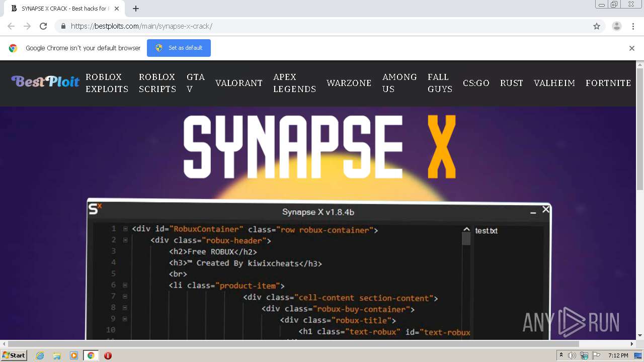The width and height of the screenshot is (644, 362).
Task: Go to WARZONE section
Action: (349, 83)
